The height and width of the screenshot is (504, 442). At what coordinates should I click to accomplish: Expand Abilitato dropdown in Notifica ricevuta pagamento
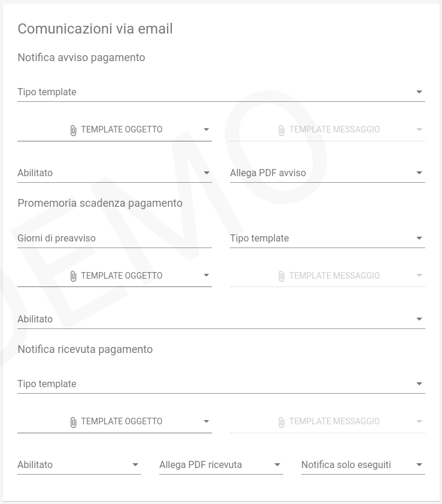click(79, 465)
